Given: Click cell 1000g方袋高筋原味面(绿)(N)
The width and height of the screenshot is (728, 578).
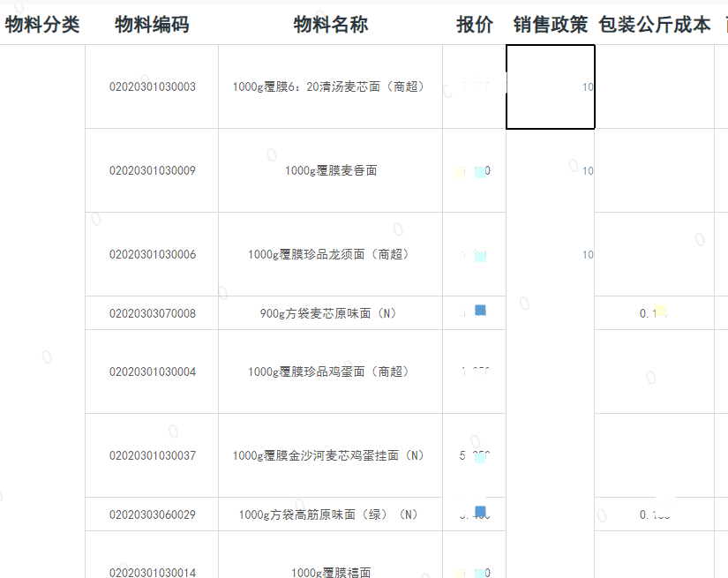Looking at the screenshot, I should pyautogui.click(x=331, y=514).
